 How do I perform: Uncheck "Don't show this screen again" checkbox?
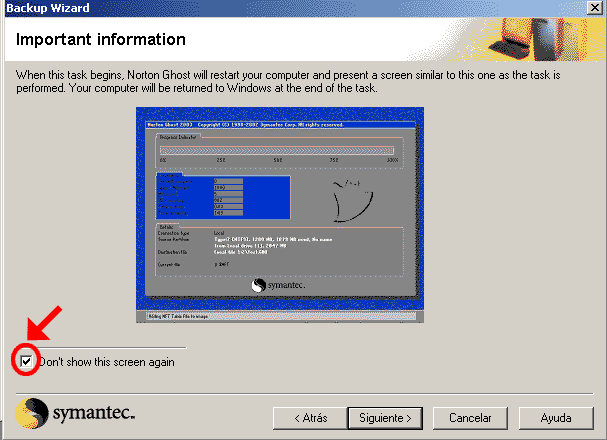click(26, 362)
